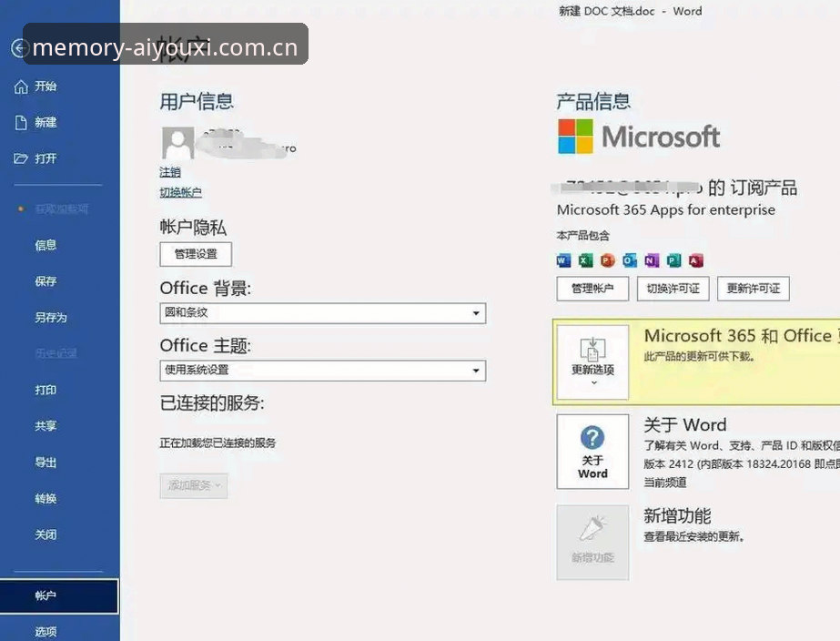
Task: Click the PowerPoint app icon under 本产品包含
Action: [608, 260]
